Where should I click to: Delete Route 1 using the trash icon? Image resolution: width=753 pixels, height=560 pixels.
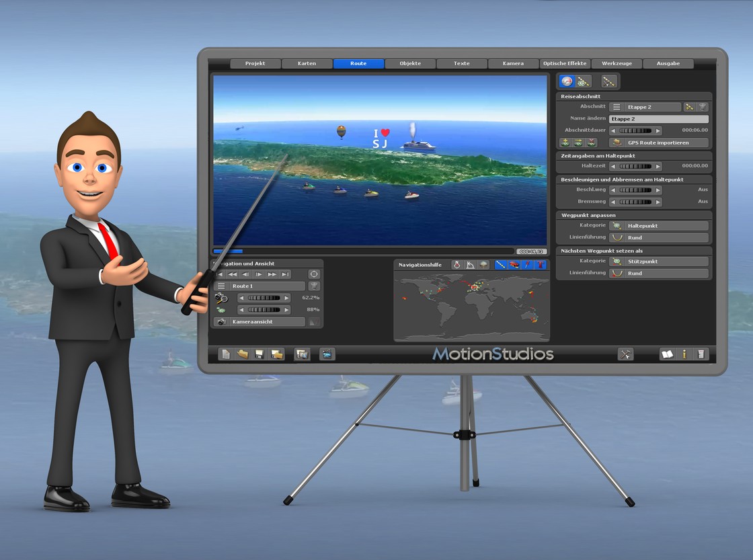coord(314,286)
